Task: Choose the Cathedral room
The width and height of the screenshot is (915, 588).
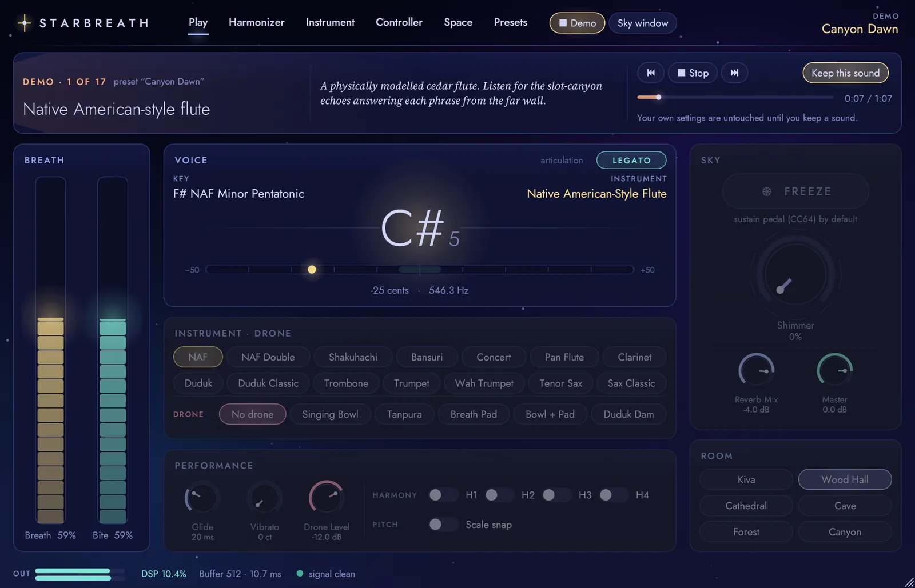Action: (746, 506)
